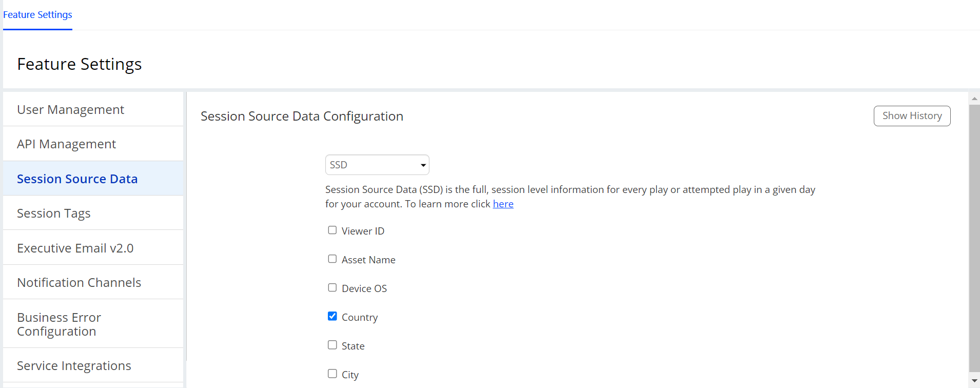Check the Asset Name option
Screen dimensions: 980x388
click(332, 259)
